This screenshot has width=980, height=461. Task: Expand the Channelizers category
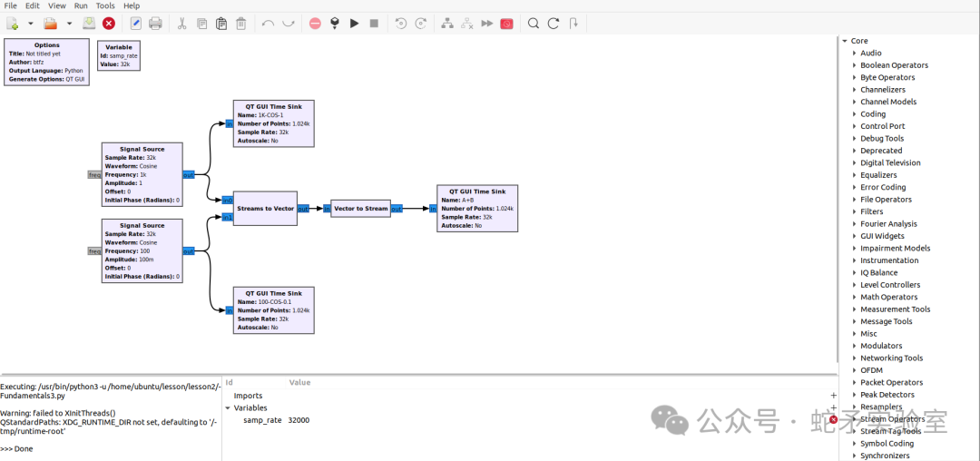[x=855, y=89]
